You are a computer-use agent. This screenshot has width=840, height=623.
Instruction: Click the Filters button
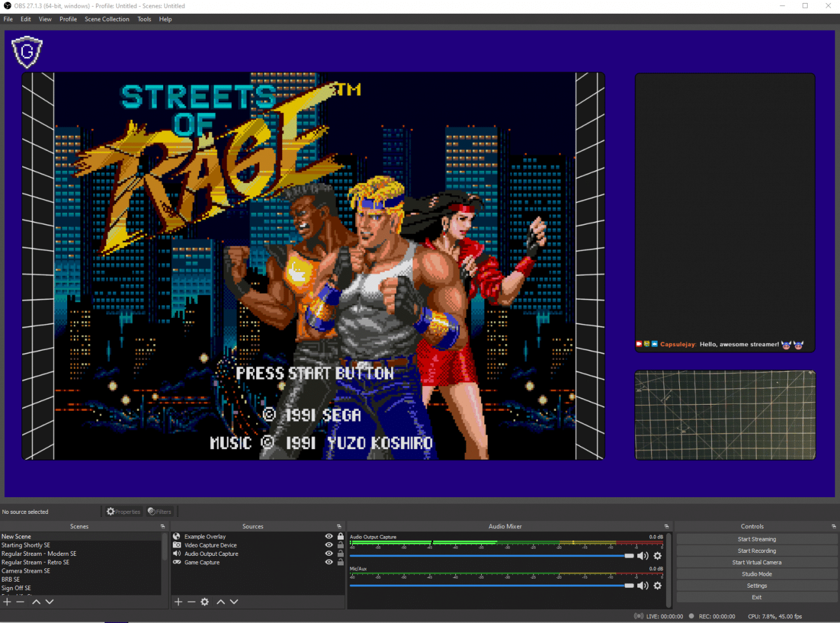point(160,511)
